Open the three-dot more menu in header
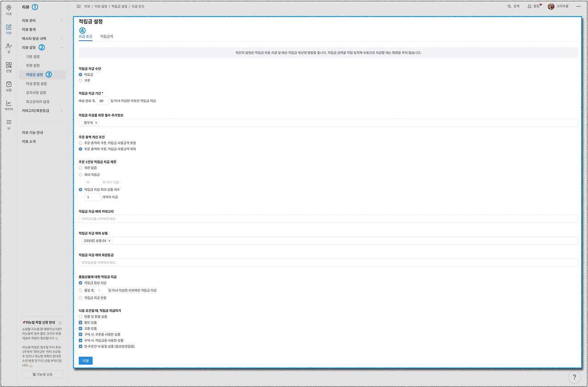The height and width of the screenshot is (387, 588). (x=578, y=6)
